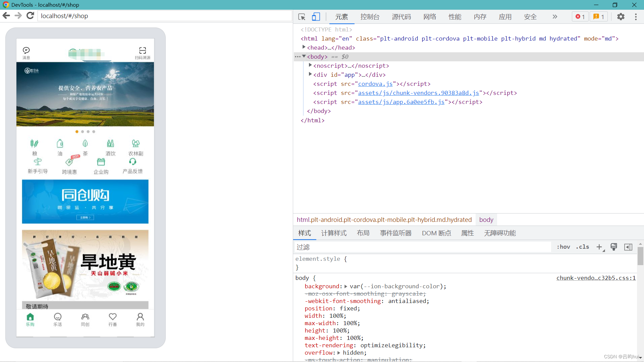The width and height of the screenshot is (644, 362).
Task: Open the 消息 message icon
Action: pyautogui.click(x=26, y=51)
